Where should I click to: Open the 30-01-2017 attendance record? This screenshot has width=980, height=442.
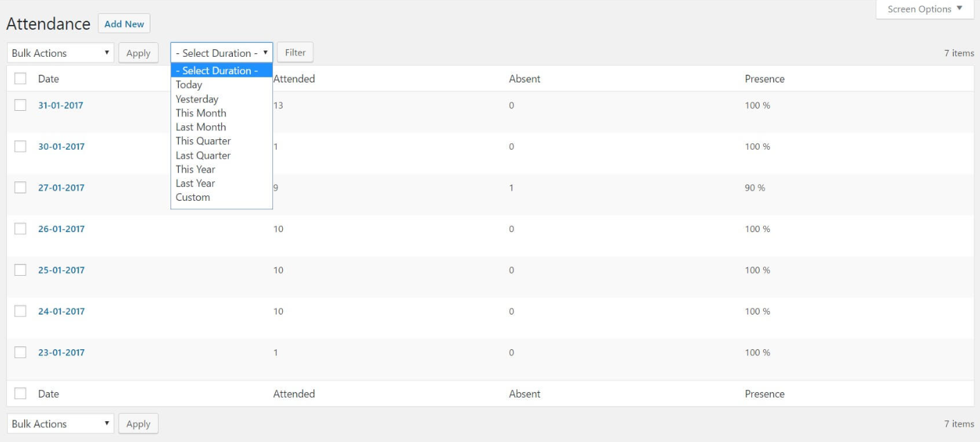[x=61, y=147]
